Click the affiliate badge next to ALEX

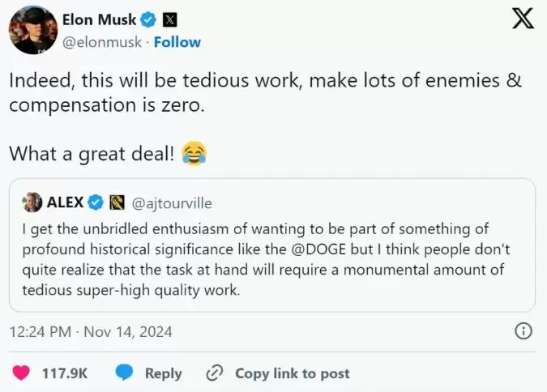(115, 202)
